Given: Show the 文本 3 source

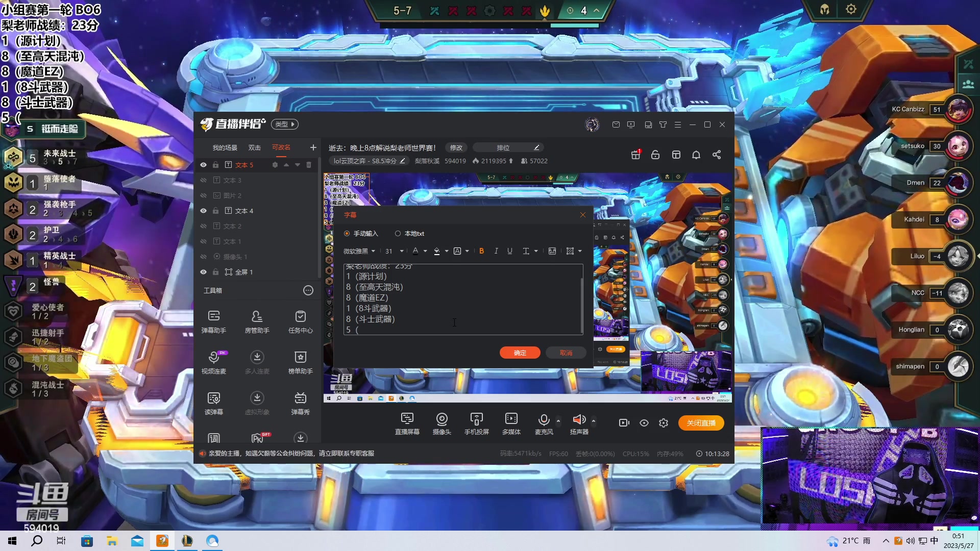Looking at the screenshot, I should pos(203,180).
